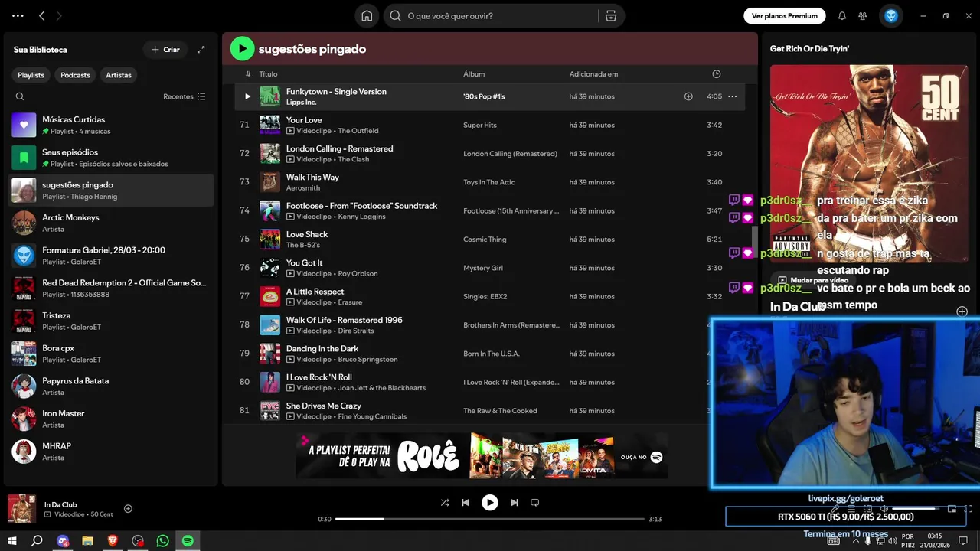Open Kenny Loggins artist link
This screenshot has height=551, width=980.
coord(361,217)
